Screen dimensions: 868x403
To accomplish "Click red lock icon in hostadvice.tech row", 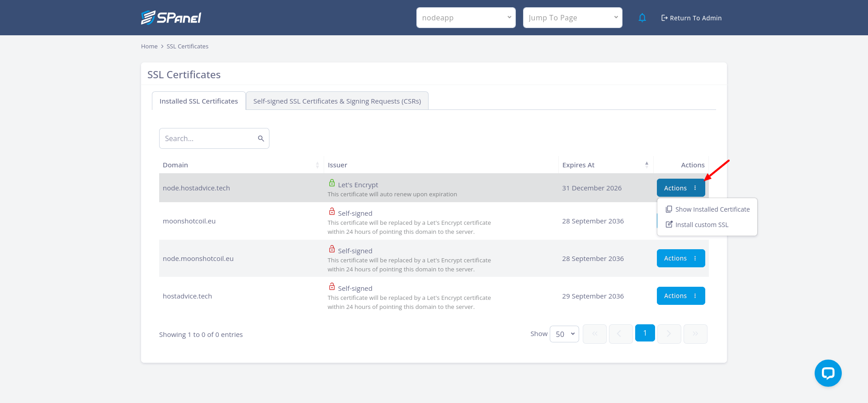I will point(332,287).
